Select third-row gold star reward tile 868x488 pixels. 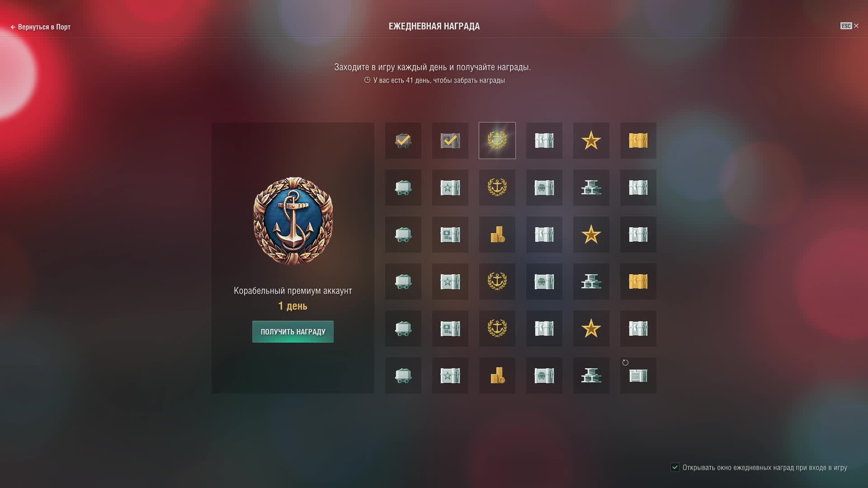[591, 235]
